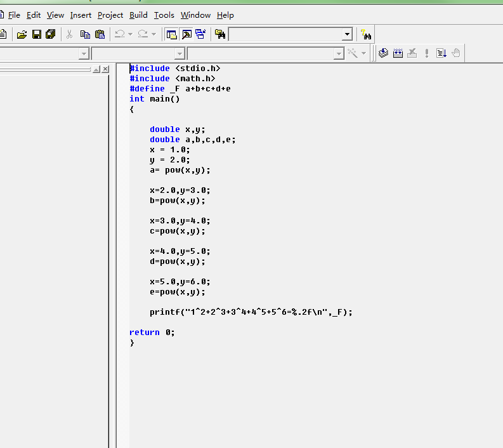Click the Redo arrow icon
The height and width of the screenshot is (448, 503).
143,34
